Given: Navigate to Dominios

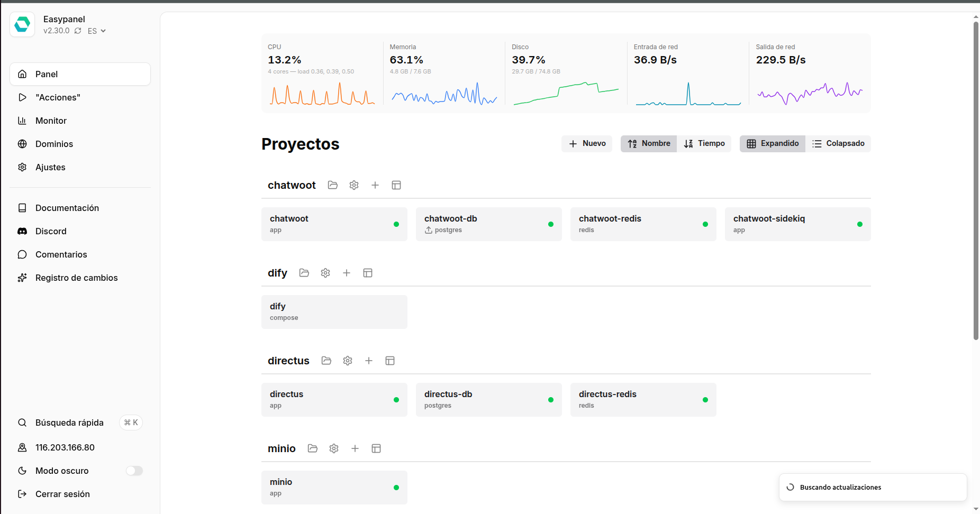Looking at the screenshot, I should click(80, 144).
